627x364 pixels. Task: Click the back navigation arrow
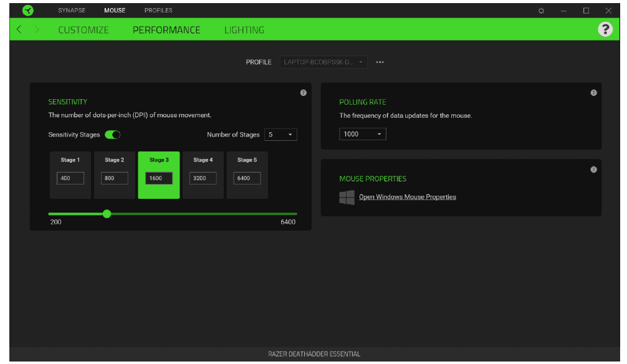pyautogui.click(x=19, y=29)
